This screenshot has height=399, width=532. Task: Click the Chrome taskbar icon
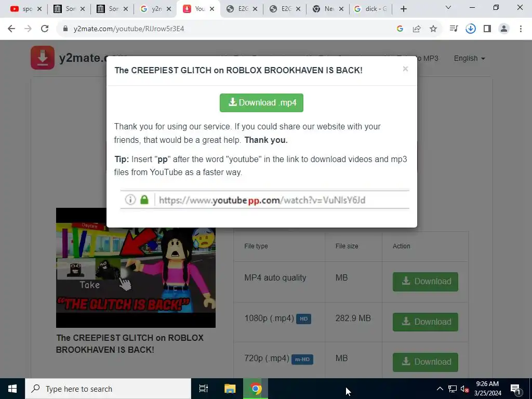(x=256, y=389)
